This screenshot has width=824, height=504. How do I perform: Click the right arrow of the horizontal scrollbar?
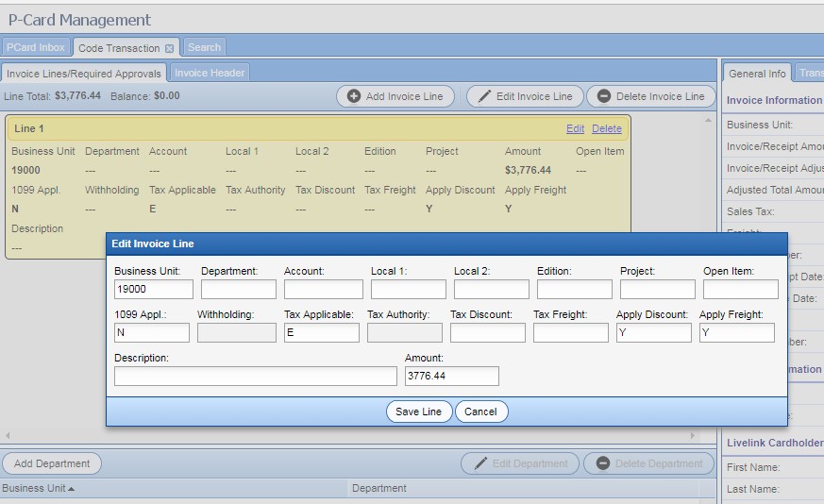[x=693, y=435]
